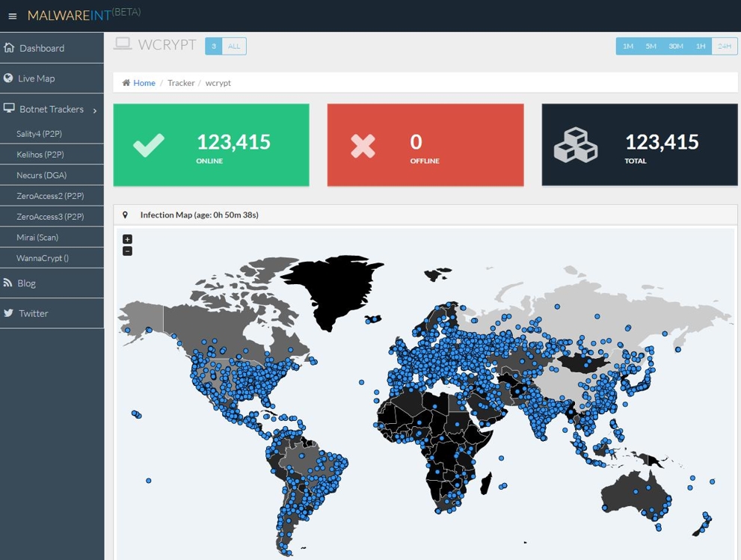
Task: Switch time range to 1M
Action: (627, 46)
